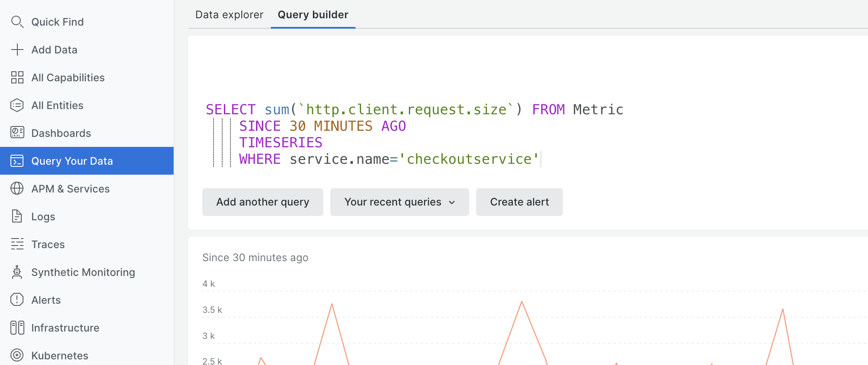Select the Query builder tab
The height and width of the screenshot is (365, 868).
[313, 15]
